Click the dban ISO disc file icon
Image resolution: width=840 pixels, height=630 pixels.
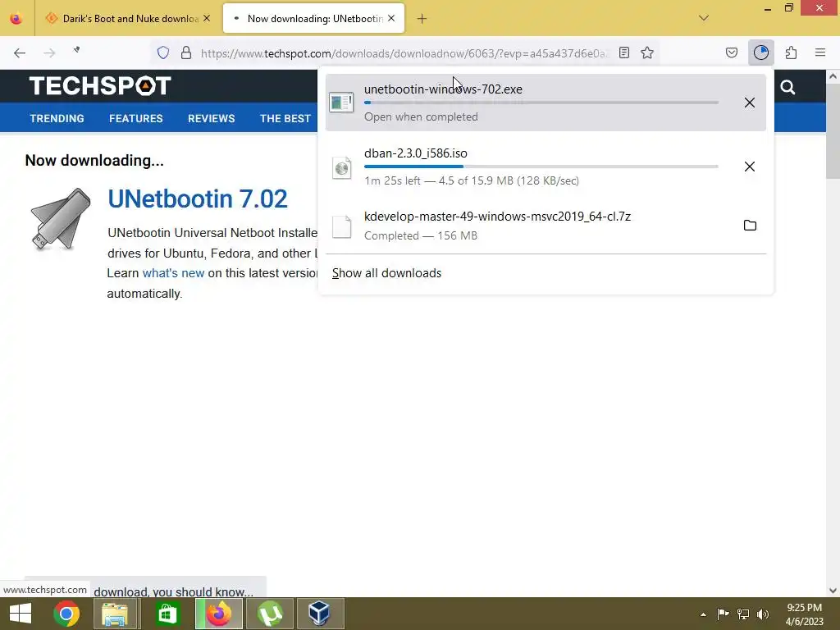(x=341, y=168)
